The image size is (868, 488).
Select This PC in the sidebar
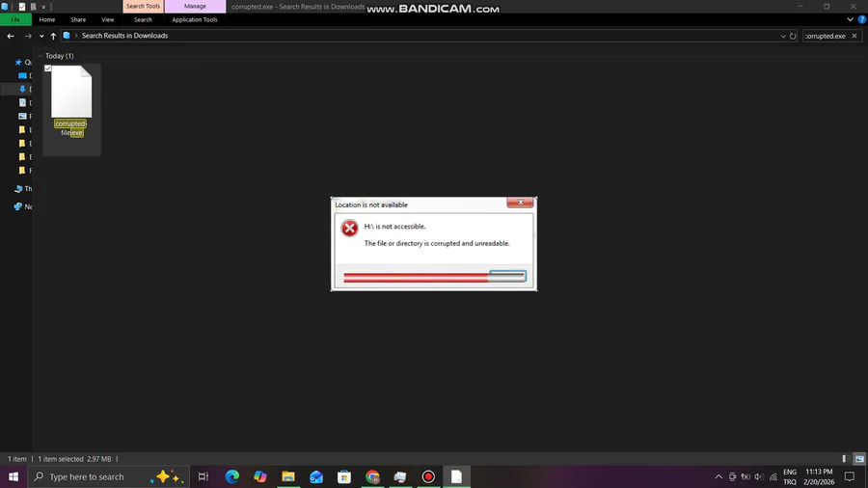(x=22, y=189)
